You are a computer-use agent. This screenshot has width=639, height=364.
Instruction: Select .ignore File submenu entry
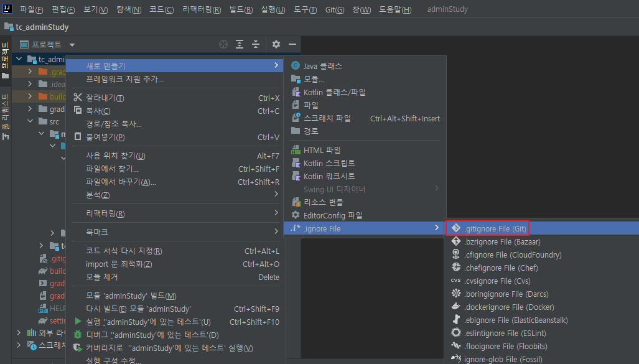pos(365,228)
